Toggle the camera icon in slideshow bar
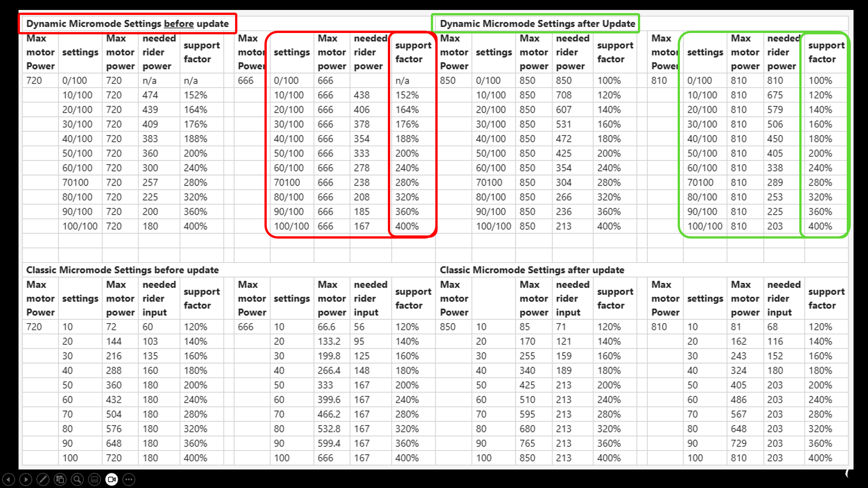Screen dimensions: 868x488 pos(112,479)
